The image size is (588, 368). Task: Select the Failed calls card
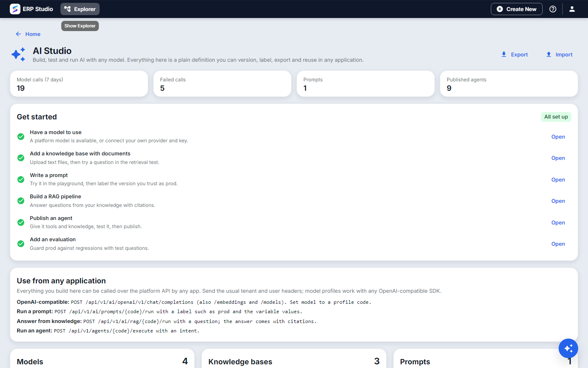click(222, 84)
